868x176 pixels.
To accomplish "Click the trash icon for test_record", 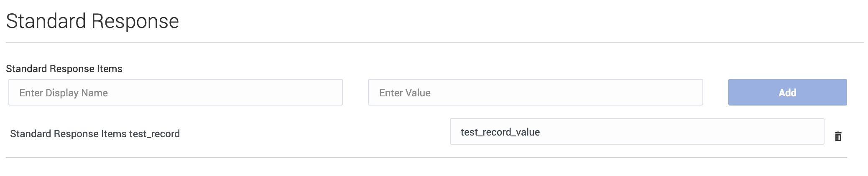I will point(838,136).
